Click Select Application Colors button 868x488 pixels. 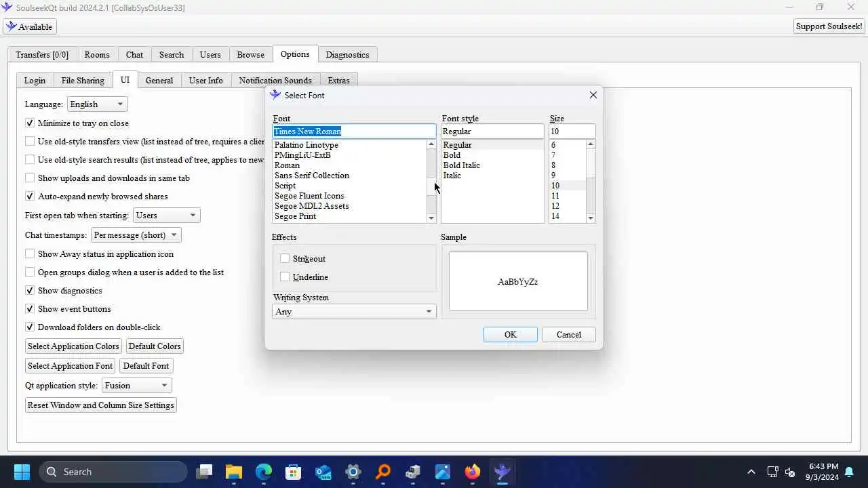coord(73,346)
